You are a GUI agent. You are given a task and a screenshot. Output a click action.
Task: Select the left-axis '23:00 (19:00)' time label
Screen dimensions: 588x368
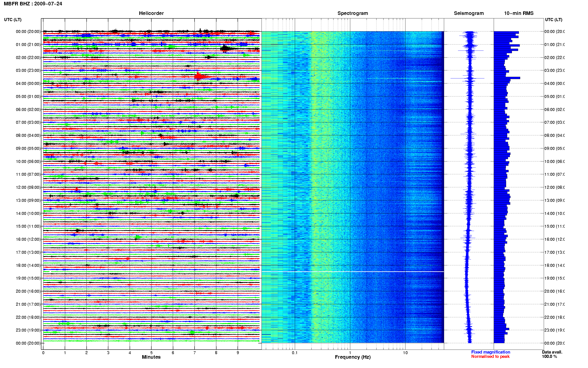28,330
